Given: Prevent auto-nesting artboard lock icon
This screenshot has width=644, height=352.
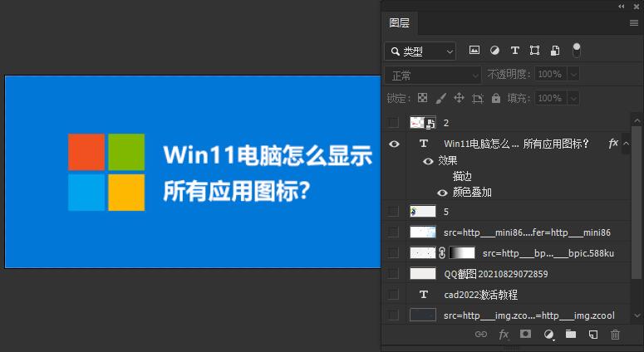Looking at the screenshot, I should pyautogui.click(x=477, y=99).
